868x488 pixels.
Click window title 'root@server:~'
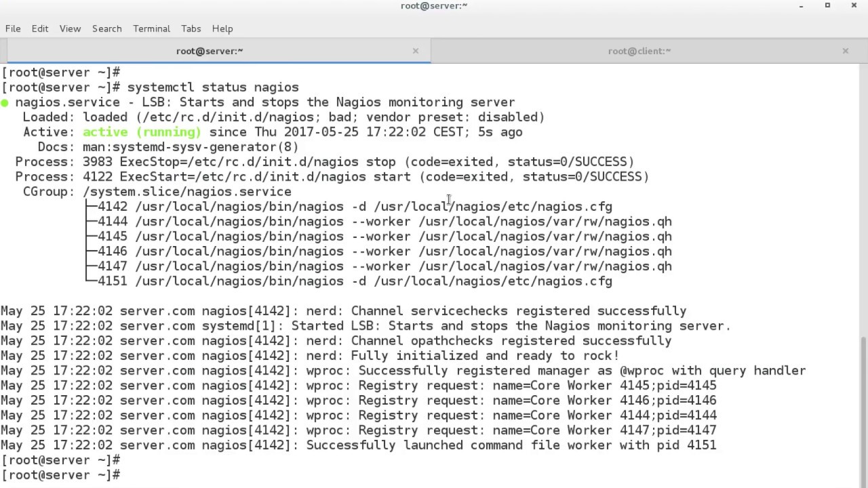pos(434,5)
